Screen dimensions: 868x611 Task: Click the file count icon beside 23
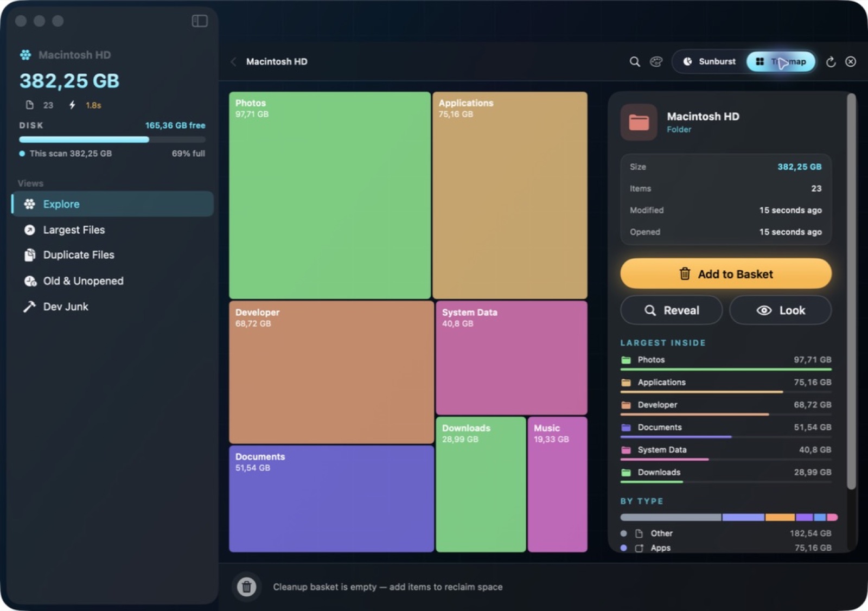coord(30,105)
